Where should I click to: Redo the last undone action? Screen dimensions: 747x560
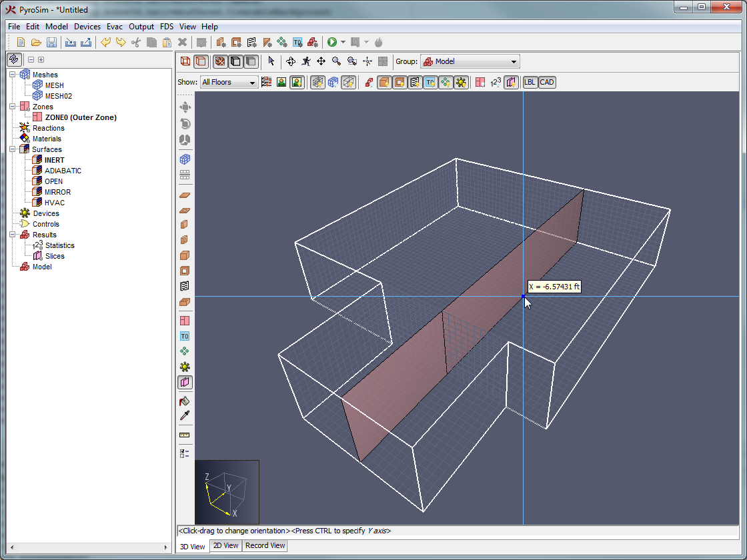pos(121,43)
